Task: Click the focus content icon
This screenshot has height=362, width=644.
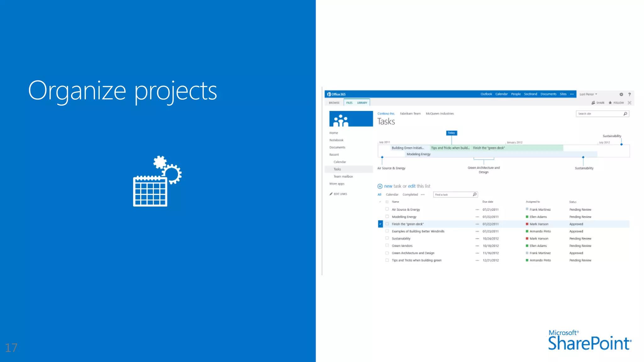Action: click(629, 103)
